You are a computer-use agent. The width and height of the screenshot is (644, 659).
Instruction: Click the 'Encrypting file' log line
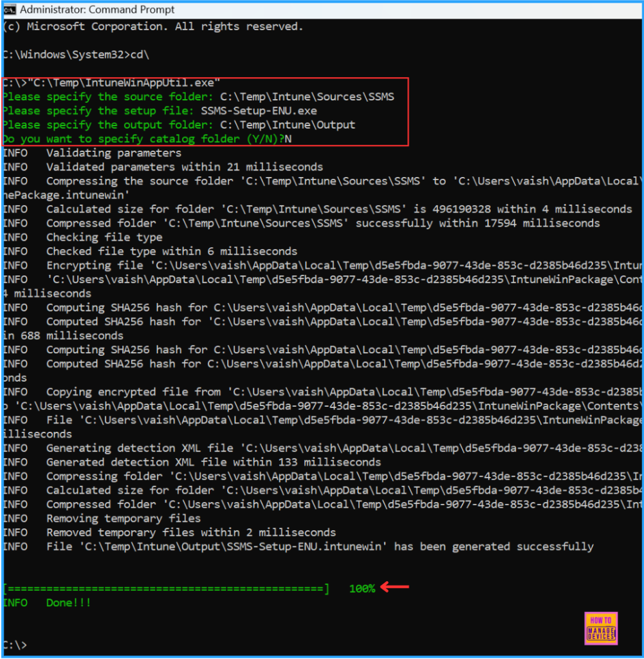coord(322,265)
